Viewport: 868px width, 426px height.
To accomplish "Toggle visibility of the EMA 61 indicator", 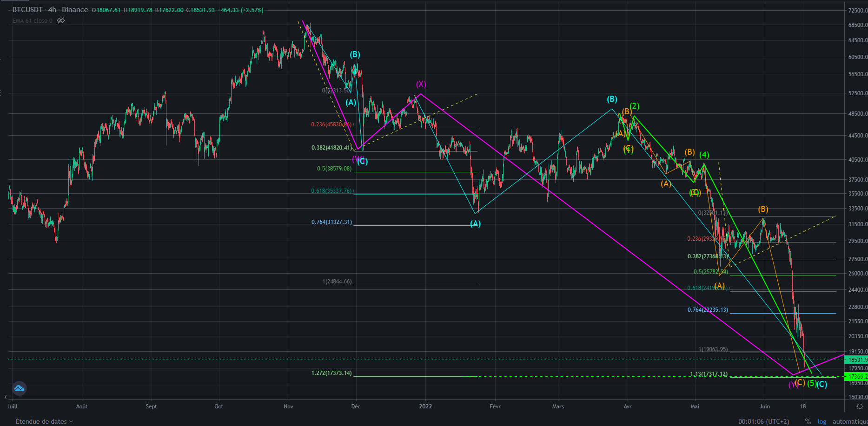I will pyautogui.click(x=61, y=21).
